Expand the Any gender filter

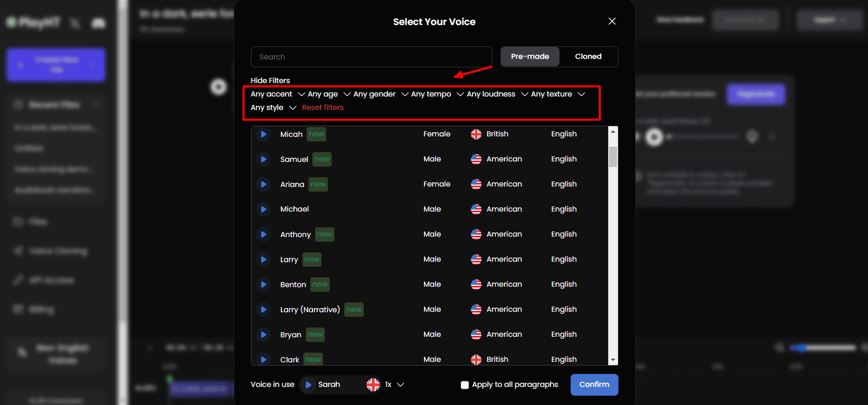point(380,94)
